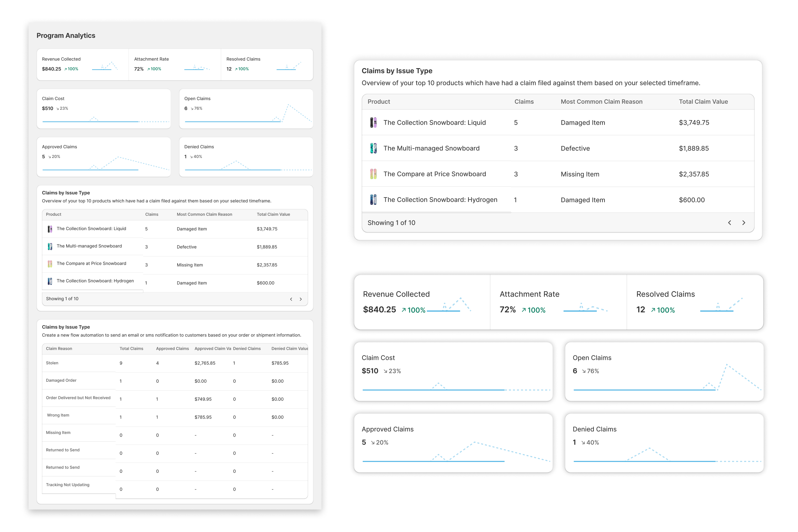Go to previous page in small Program Analytics product table

click(x=291, y=299)
